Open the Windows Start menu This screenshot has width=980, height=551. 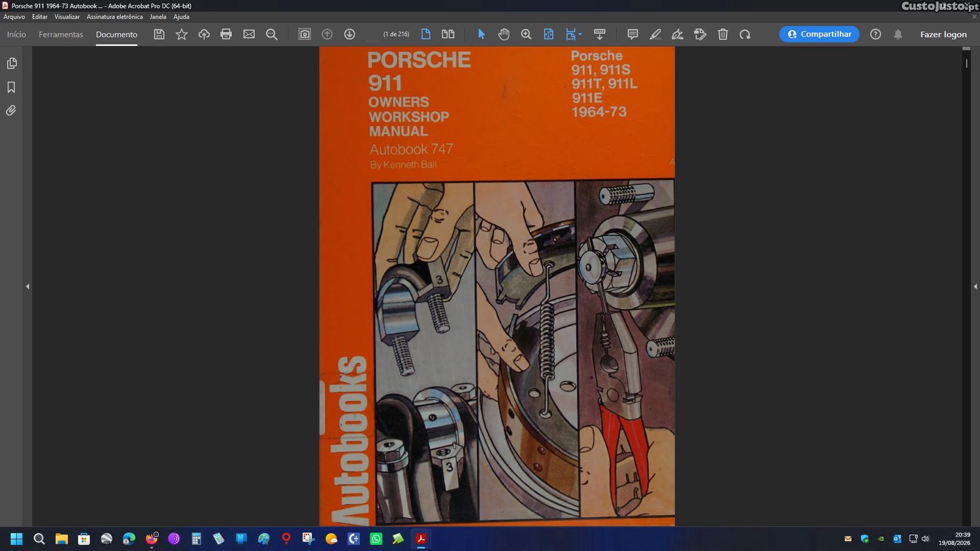tap(16, 539)
